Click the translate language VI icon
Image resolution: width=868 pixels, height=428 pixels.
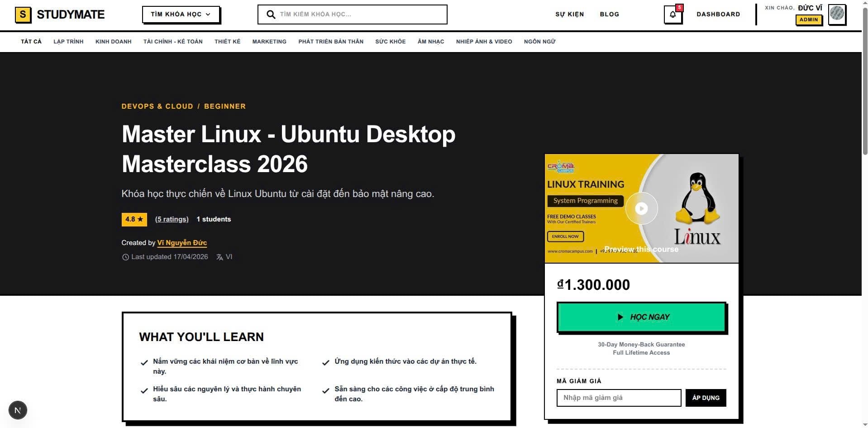pos(219,257)
